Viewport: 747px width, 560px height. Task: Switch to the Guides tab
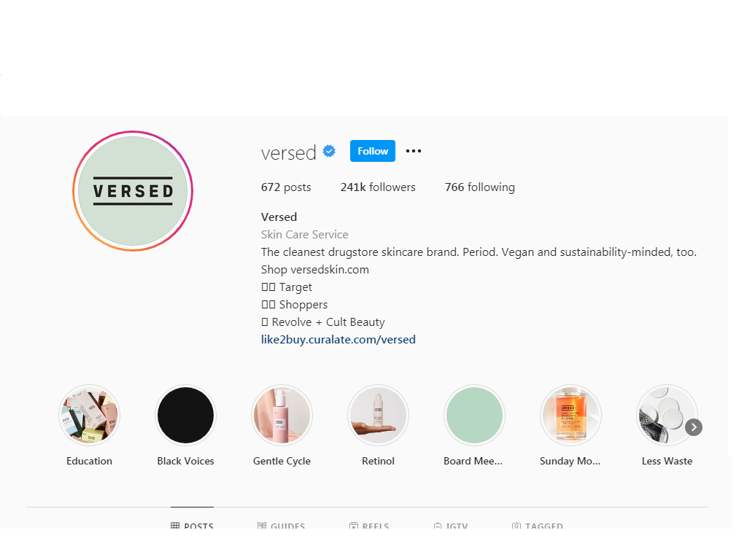(281, 526)
